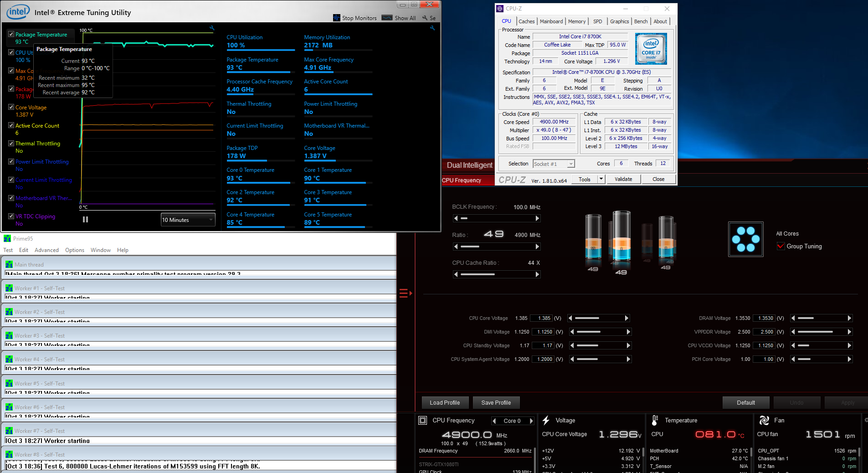Pause the XTU monitoring graph
The height and width of the screenshot is (473, 868).
tap(85, 220)
